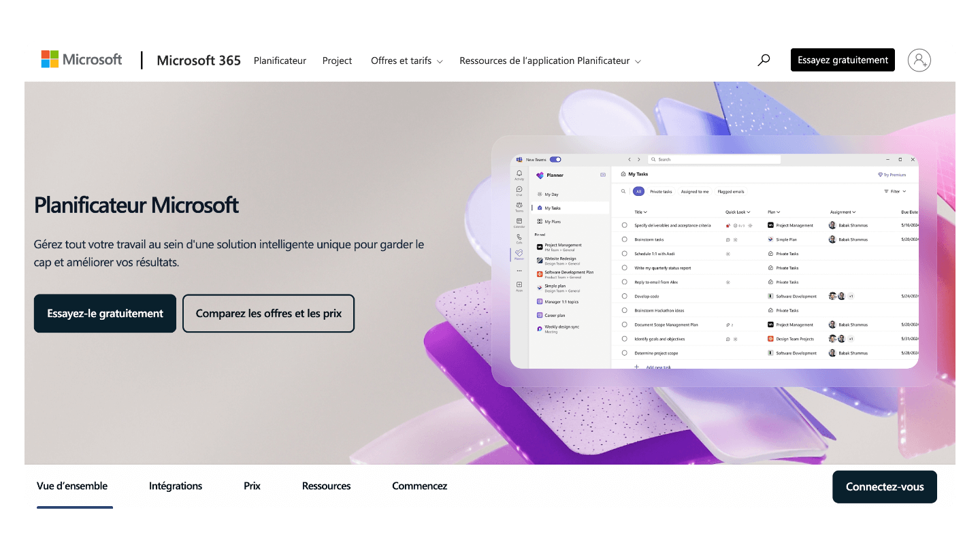Mark 'Reply to email from Alex' done
This screenshot has height=551, width=980.
(625, 282)
